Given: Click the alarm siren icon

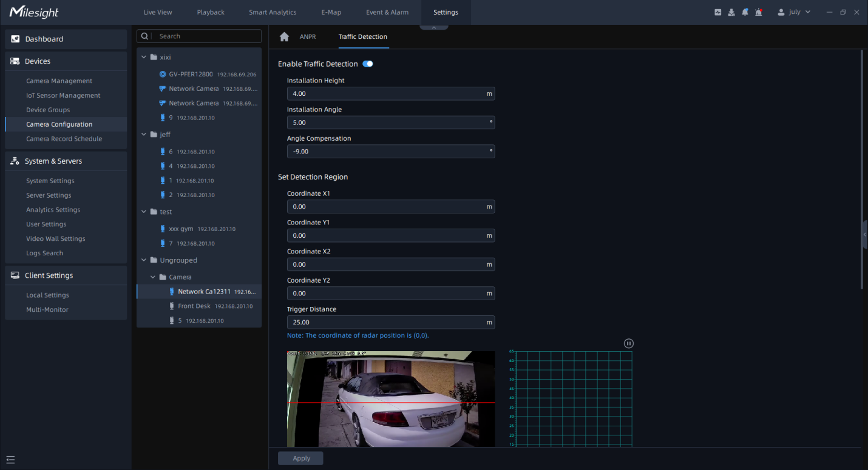Looking at the screenshot, I should pos(758,12).
